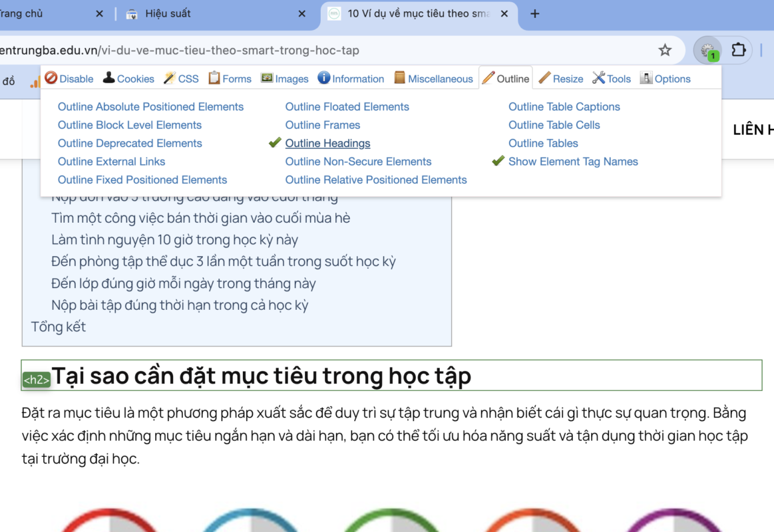Open the Options menu tab
Screen dimensions: 774x532
[x=665, y=78]
